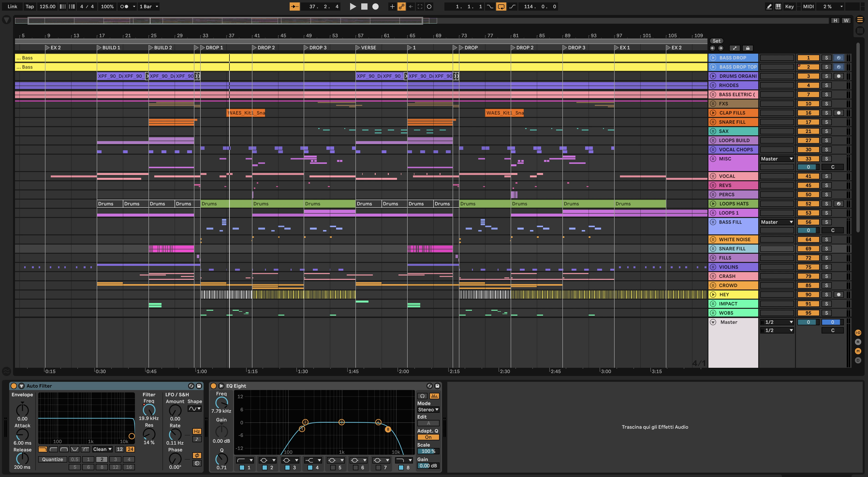Click the Link button
The height and width of the screenshot is (477, 868).
pyautogui.click(x=13, y=6)
